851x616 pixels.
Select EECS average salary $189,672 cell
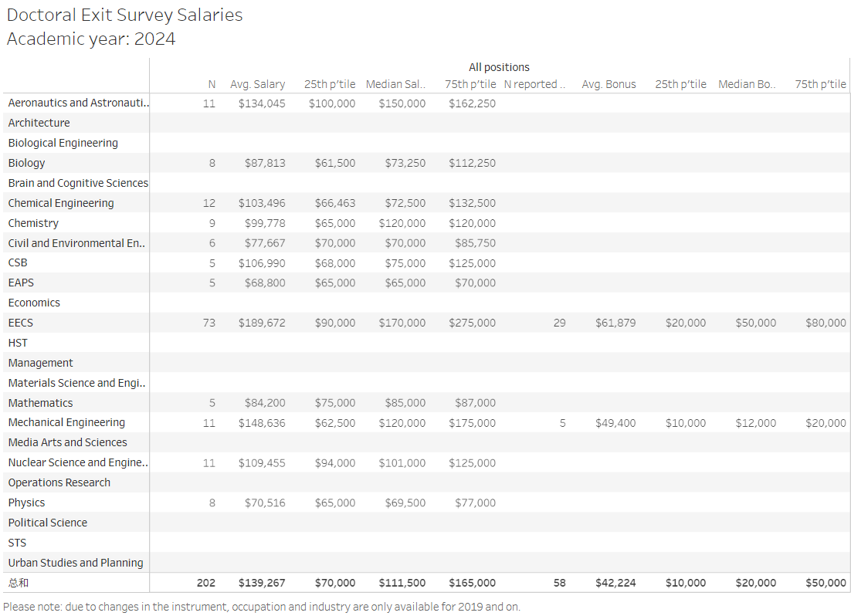[x=262, y=323]
